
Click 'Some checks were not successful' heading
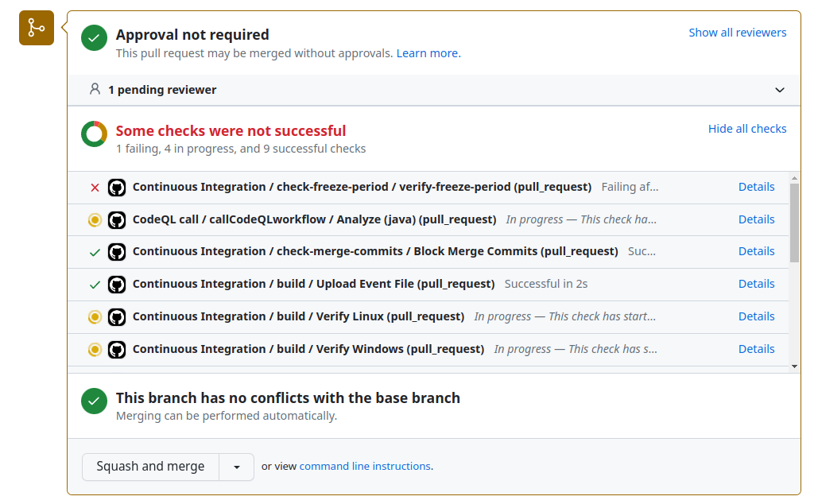(231, 131)
